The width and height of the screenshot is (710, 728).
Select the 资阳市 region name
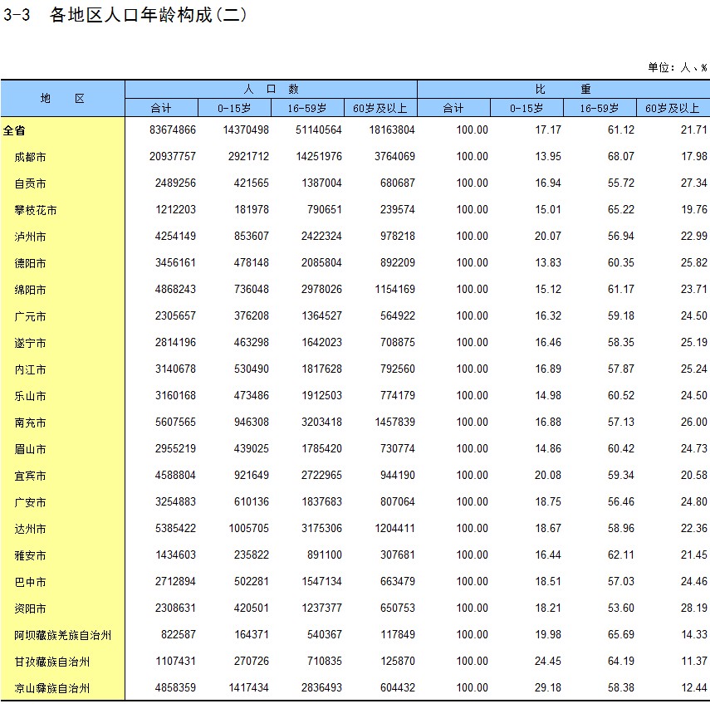30,608
